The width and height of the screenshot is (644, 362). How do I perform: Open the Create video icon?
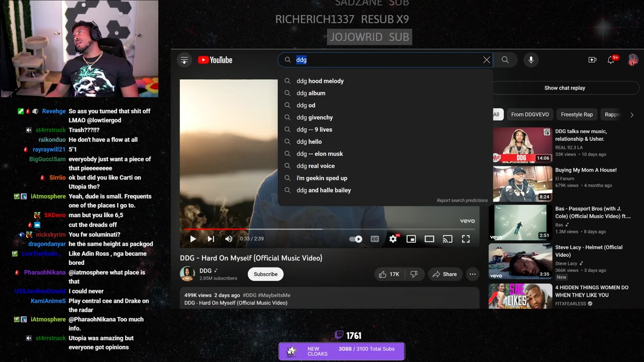click(592, 60)
